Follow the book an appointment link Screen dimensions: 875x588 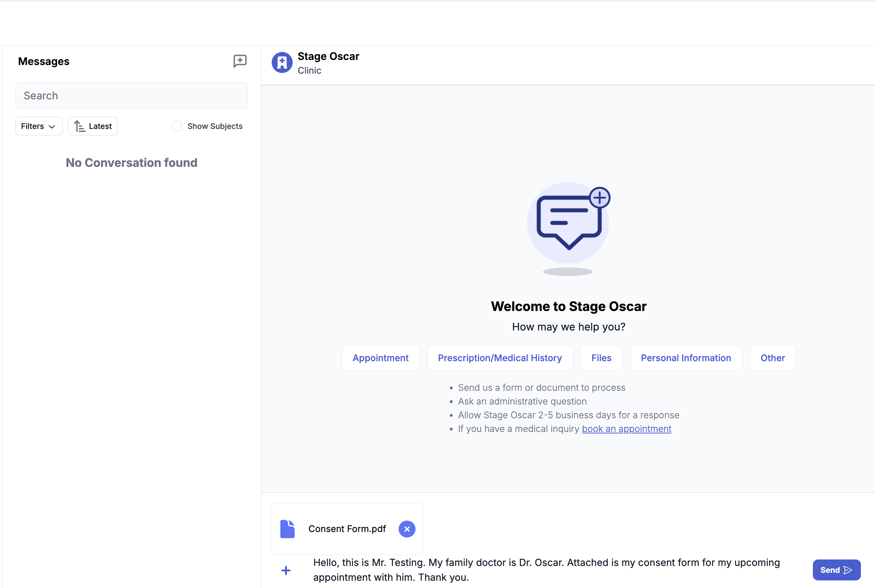click(626, 429)
